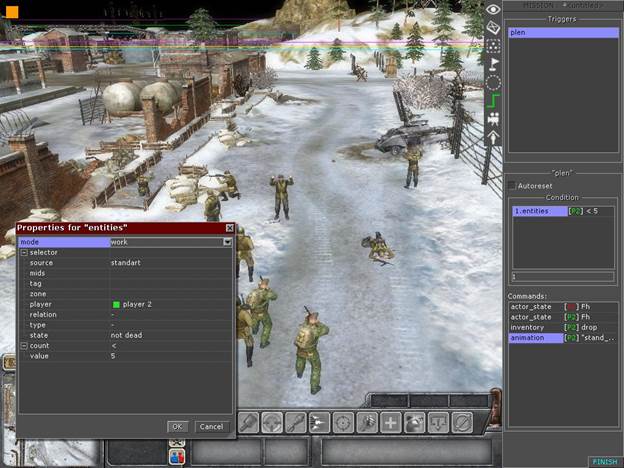The height and width of the screenshot is (468, 624).
Task: Close the entities Properties dialog
Action: click(x=230, y=228)
